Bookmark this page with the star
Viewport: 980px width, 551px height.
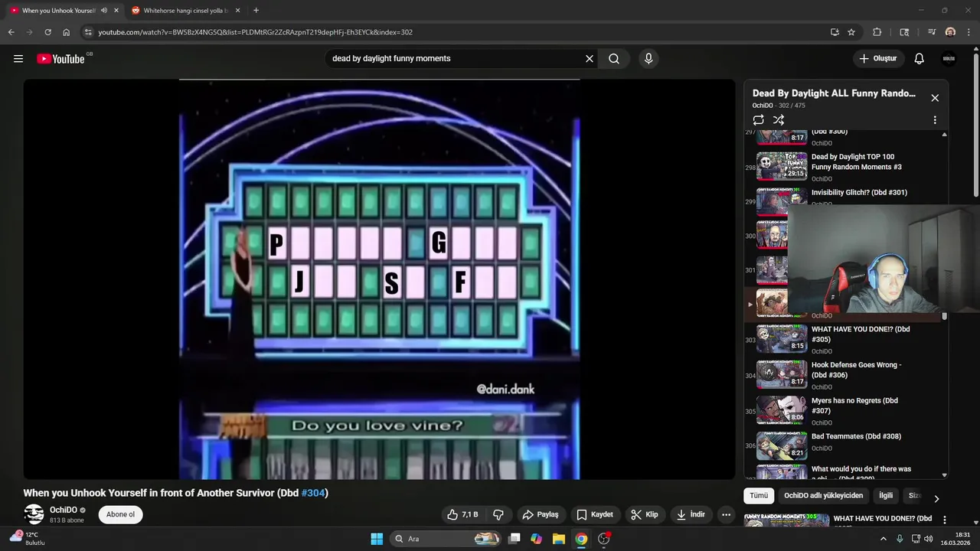click(851, 32)
